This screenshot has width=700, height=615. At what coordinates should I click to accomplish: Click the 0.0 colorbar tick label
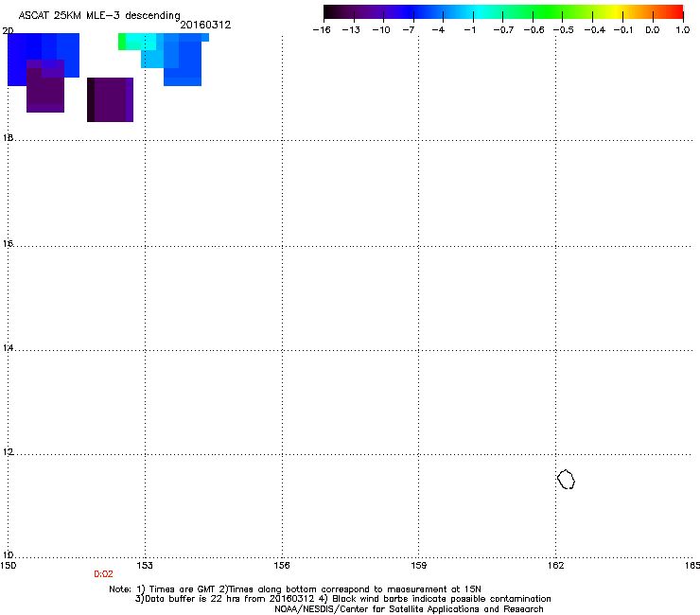pyautogui.click(x=653, y=30)
